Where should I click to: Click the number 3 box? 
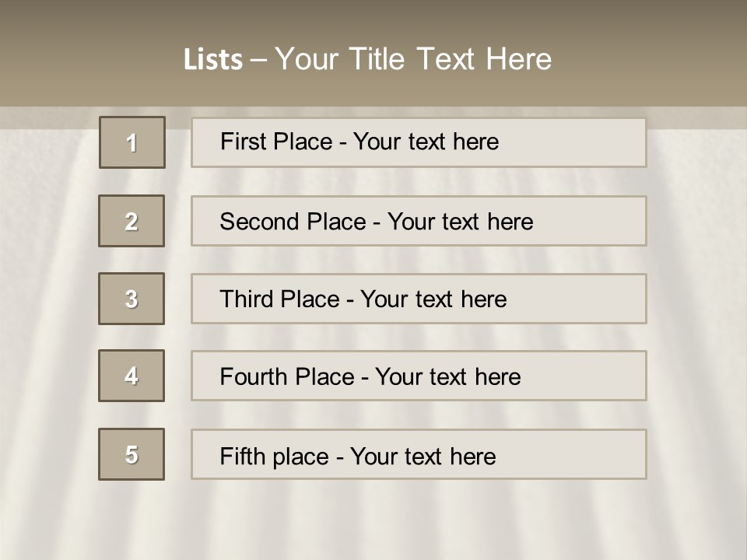pos(132,299)
